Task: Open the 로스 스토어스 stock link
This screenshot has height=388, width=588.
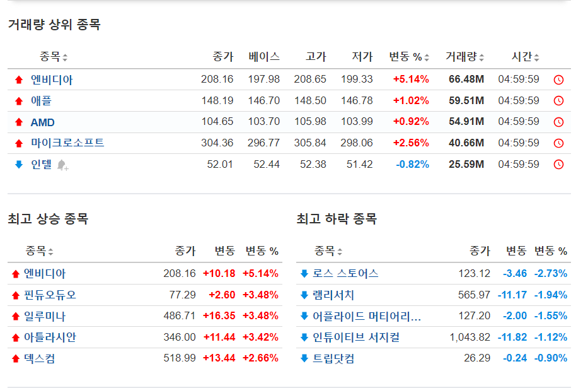Action: (x=345, y=274)
